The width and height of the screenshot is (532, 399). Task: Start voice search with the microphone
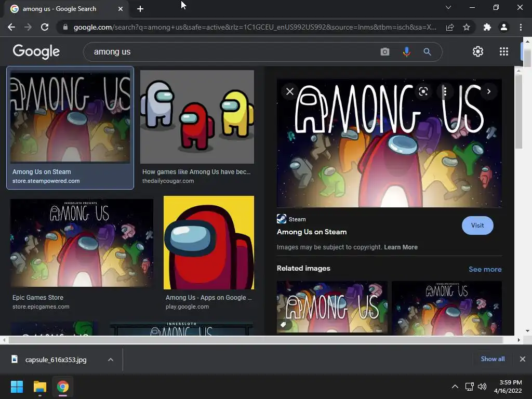click(x=406, y=52)
